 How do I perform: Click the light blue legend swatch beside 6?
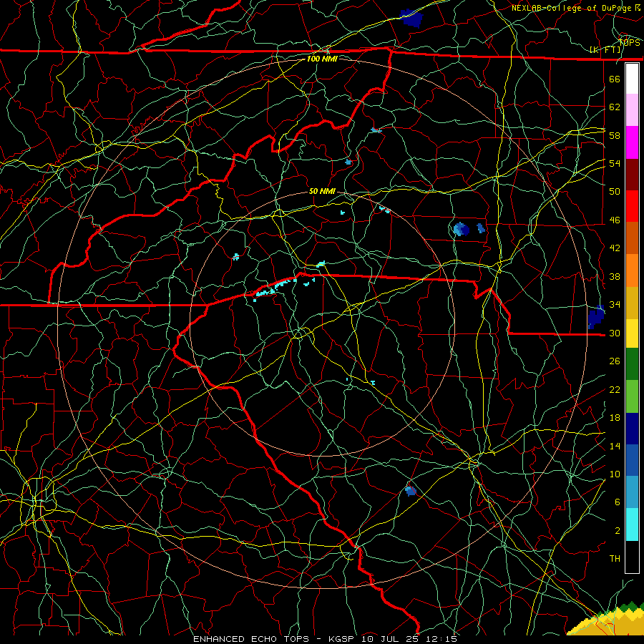[x=632, y=492]
